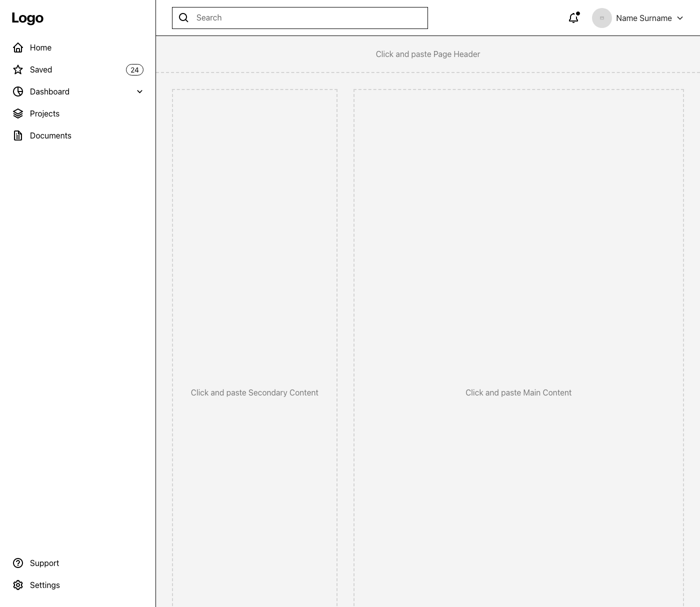This screenshot has width=700, height=607.
Task: Click the 'Click and paste Page Header' text
Action: pos(428,54)
